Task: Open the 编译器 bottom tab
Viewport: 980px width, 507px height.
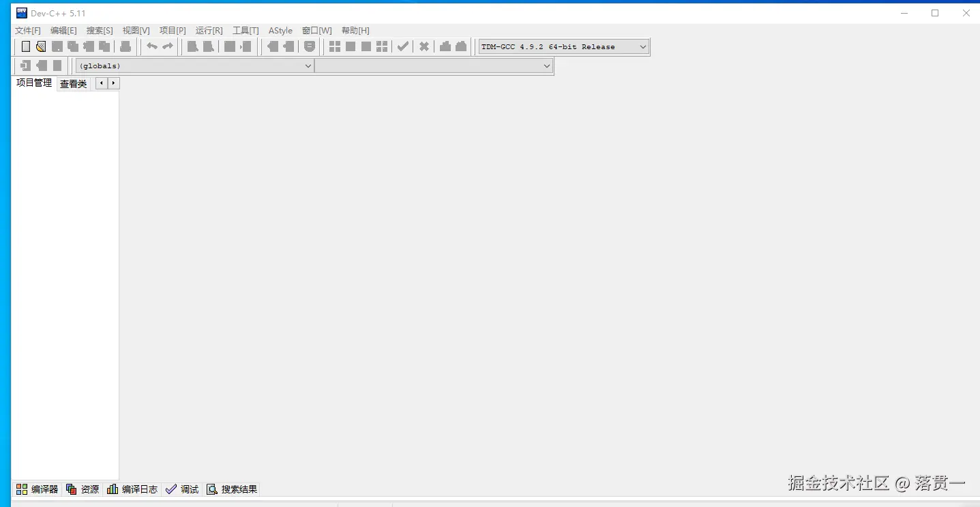Action: [38, 489]
